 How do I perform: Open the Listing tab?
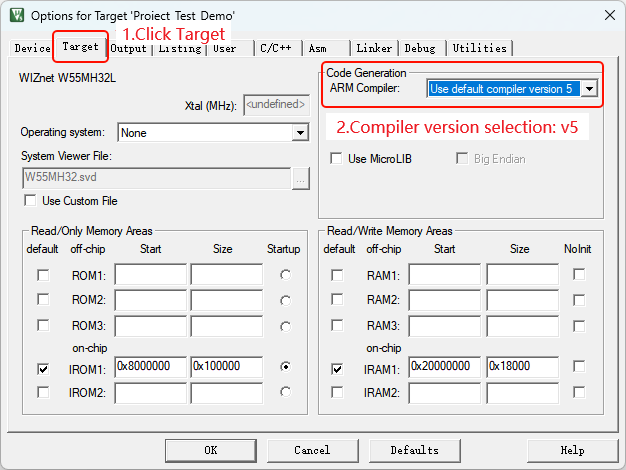pos(180,48)
